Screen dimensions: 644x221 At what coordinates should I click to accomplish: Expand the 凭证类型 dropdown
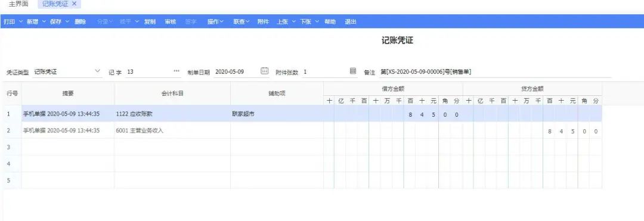point(97,71)
